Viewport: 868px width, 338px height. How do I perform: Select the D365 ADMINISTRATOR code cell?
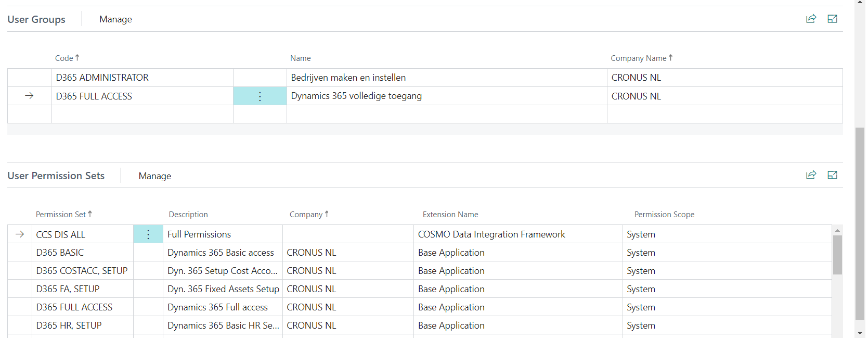click(142, 78)
